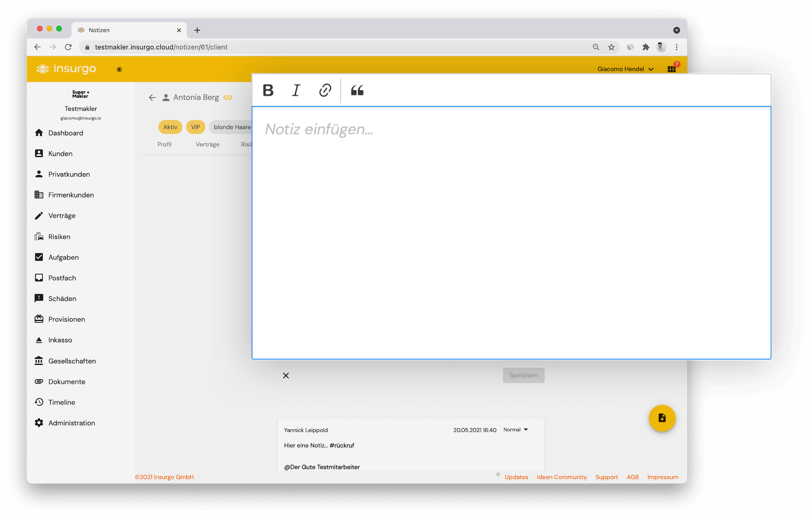
Task: Add a new note with the yellow floating button
Action: (662, 418)
